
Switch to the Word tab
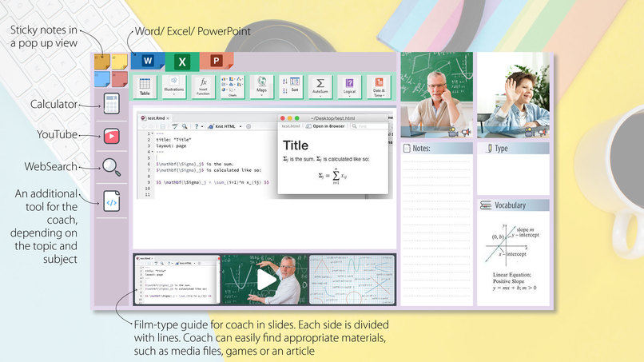coord(148,61)
